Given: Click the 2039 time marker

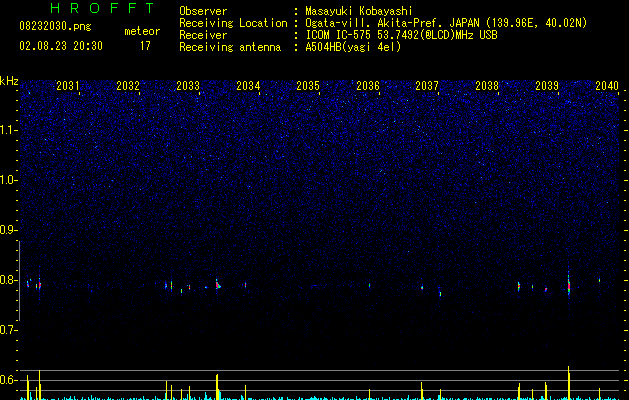Looking at the screenshot, I should 547,85.
